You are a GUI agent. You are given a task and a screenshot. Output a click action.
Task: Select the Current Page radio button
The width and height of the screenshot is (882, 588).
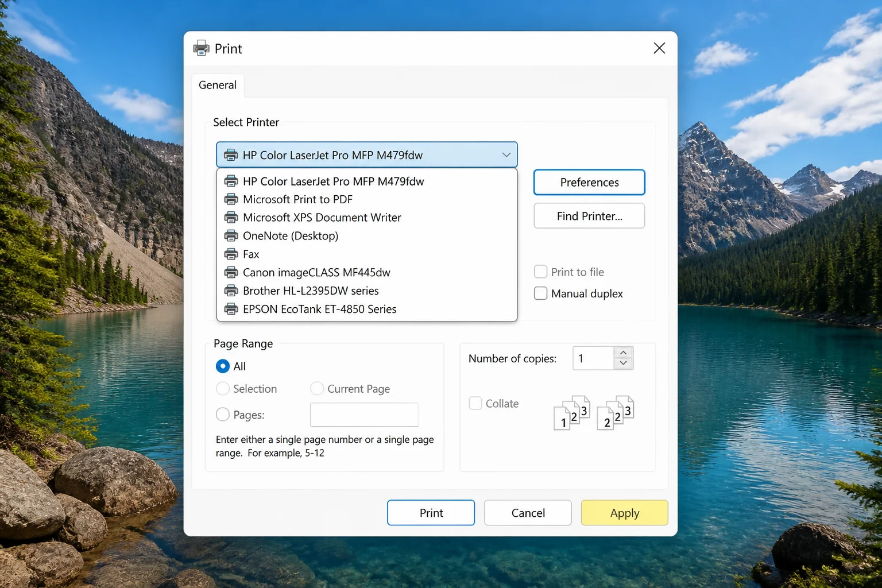[317, 389]
